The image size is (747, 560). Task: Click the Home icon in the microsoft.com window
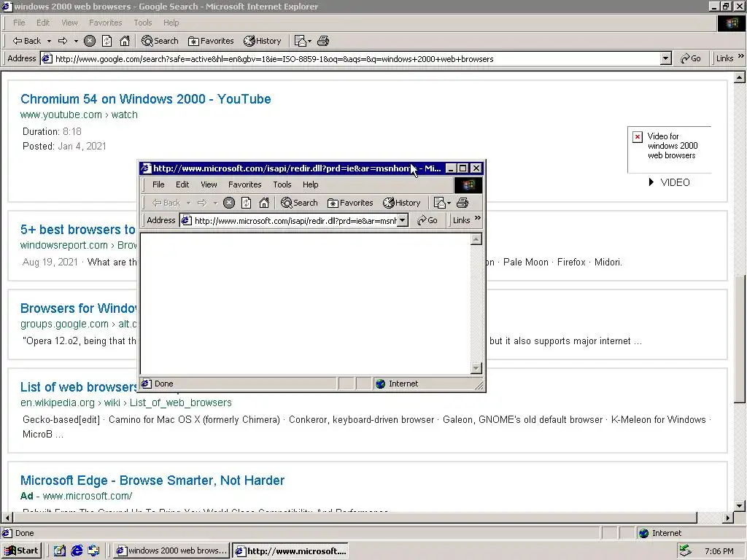pos(264,203)
